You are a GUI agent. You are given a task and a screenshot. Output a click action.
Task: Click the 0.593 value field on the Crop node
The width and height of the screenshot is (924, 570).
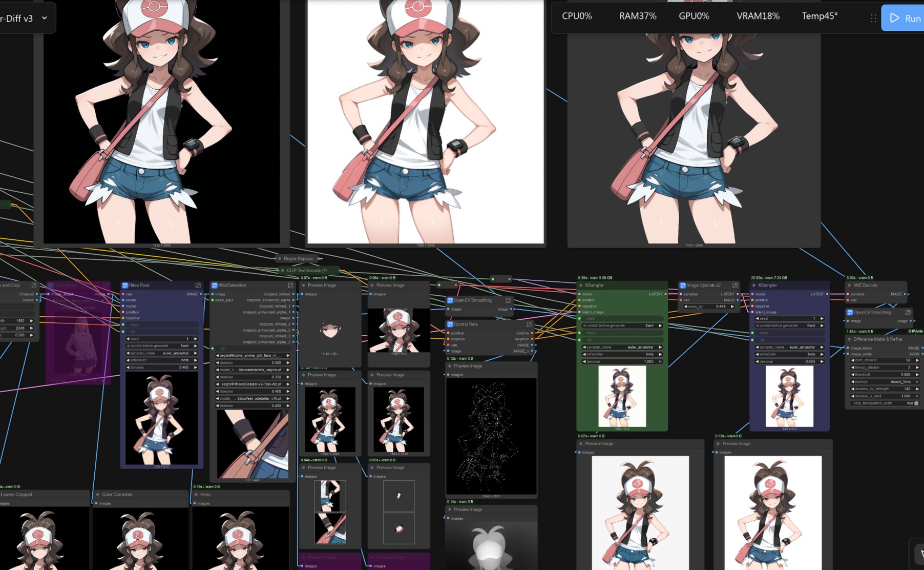(x=17, y=335)
